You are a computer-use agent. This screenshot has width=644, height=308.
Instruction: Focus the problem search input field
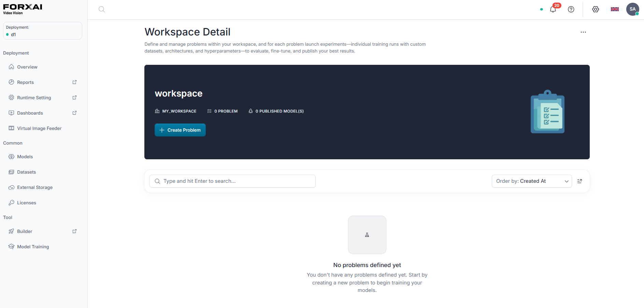[x=232, y=181]
